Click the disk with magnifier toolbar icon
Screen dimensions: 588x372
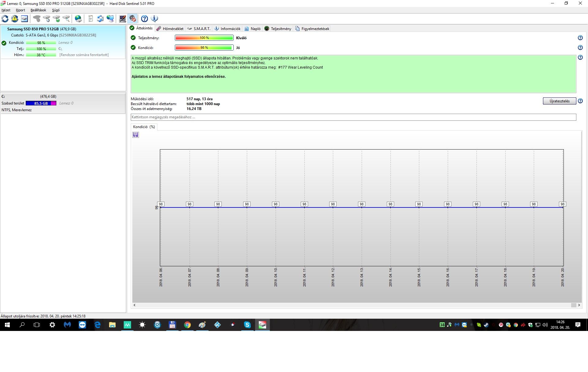pyautogui.click(x=66, y=19)
